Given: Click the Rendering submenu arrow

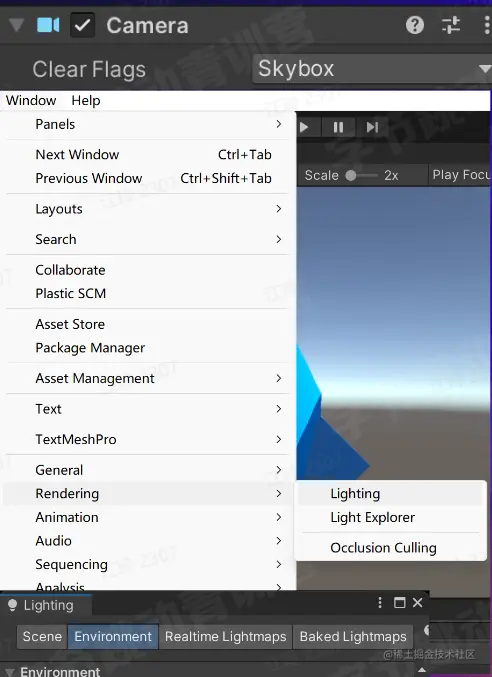Looking at the screenshot, I should coord(279,494).
